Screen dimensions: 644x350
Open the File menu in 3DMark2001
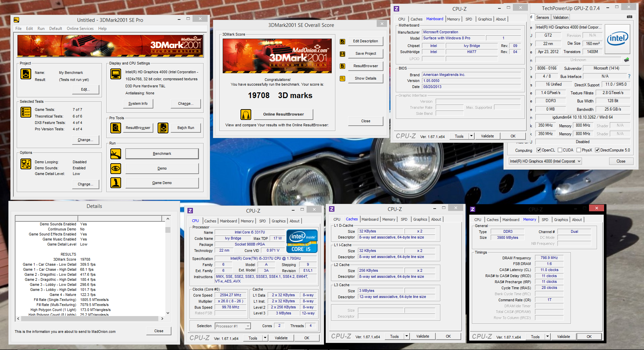tap(18, 29)
